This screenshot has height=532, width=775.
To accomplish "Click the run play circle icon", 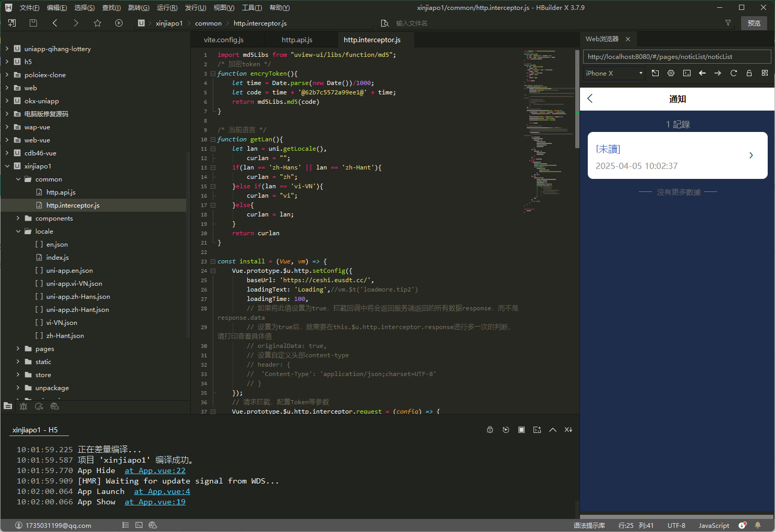I will [119, 23].
